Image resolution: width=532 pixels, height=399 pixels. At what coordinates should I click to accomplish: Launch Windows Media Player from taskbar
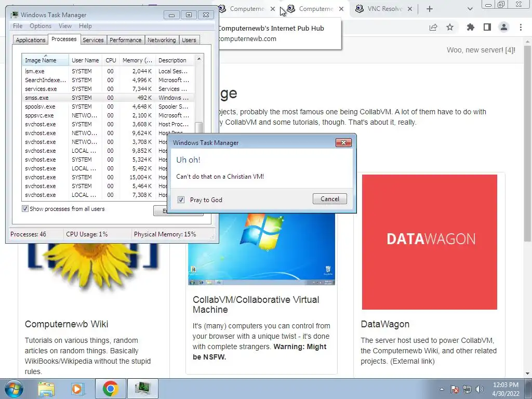77,389
